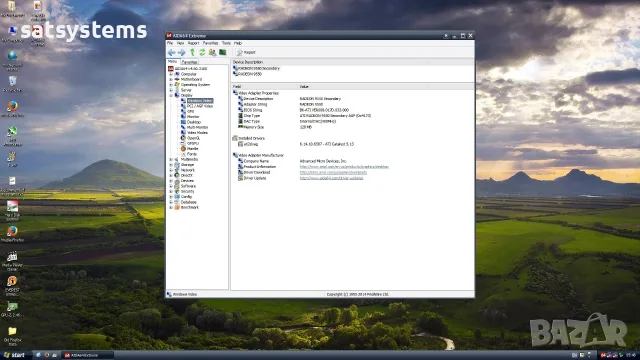640x360 pixels.
Task: Click the Field column header
Action: click(265, 87)
